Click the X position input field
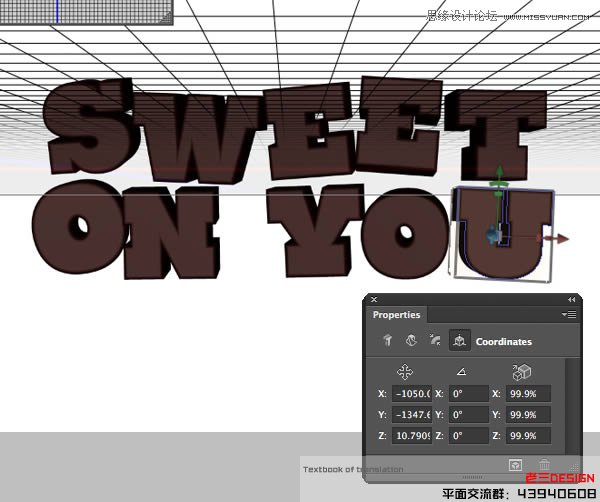The height and width of the screenshot is (502, 600). (x=411, y=393)
